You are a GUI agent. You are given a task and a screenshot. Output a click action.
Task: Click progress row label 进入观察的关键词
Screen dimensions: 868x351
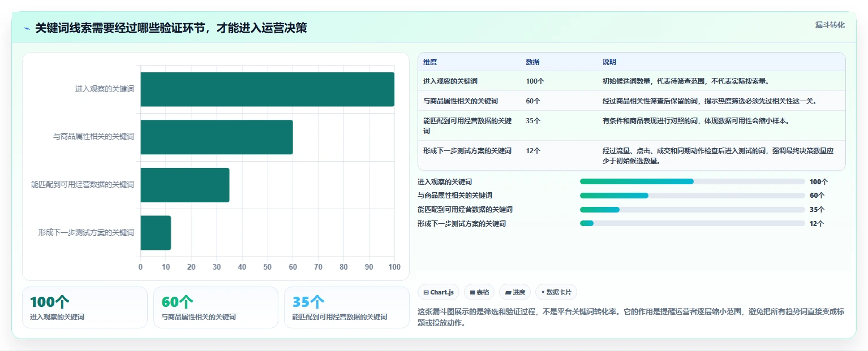(x=445, y=182)
